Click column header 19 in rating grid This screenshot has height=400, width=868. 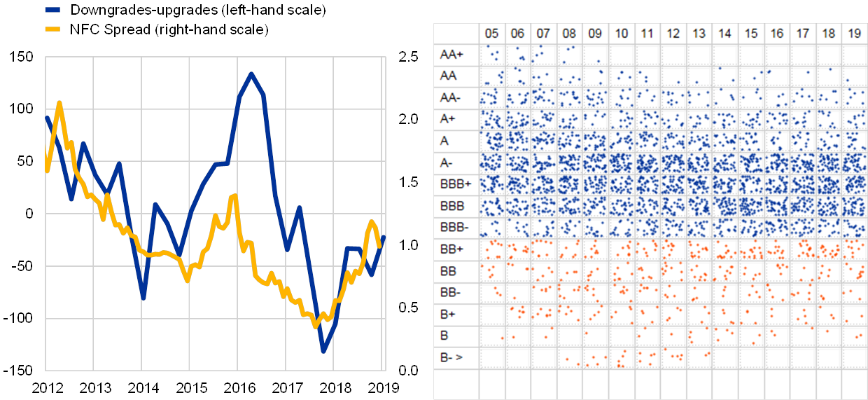pos(854,34)
